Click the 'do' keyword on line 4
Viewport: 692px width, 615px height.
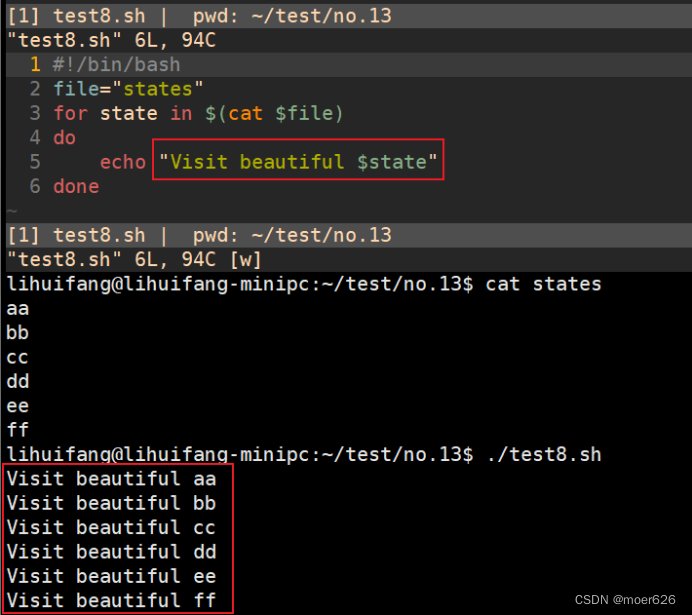[64, 138]
